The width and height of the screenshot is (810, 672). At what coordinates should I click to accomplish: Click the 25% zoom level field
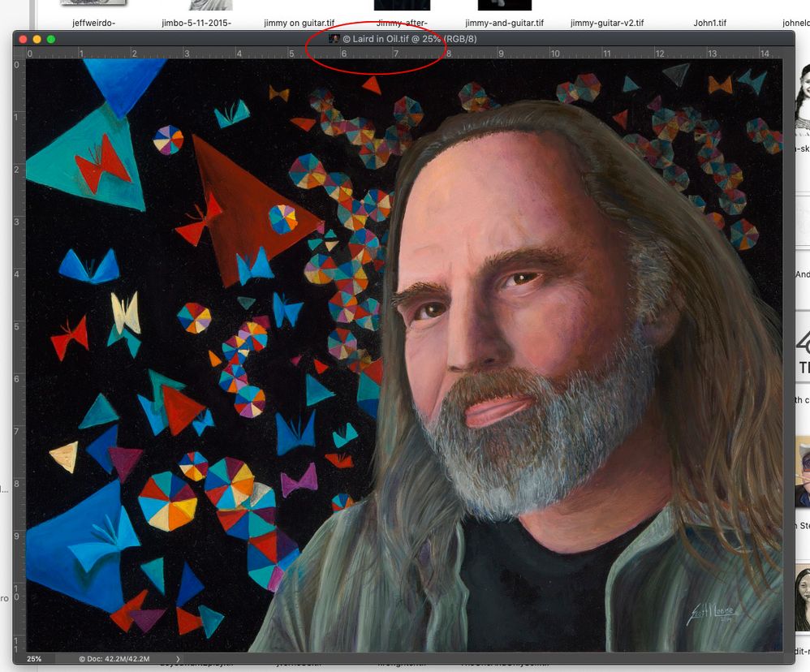pos(34,658)
